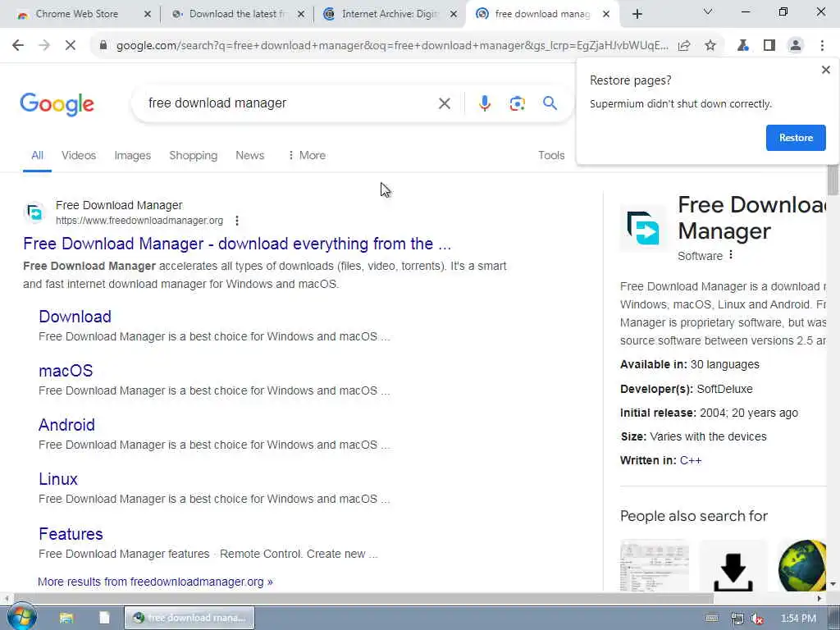Open the macOS sitelink
The height and width of the screenshot is (630, 840).
pyautogui.click(x=66, y=371)
